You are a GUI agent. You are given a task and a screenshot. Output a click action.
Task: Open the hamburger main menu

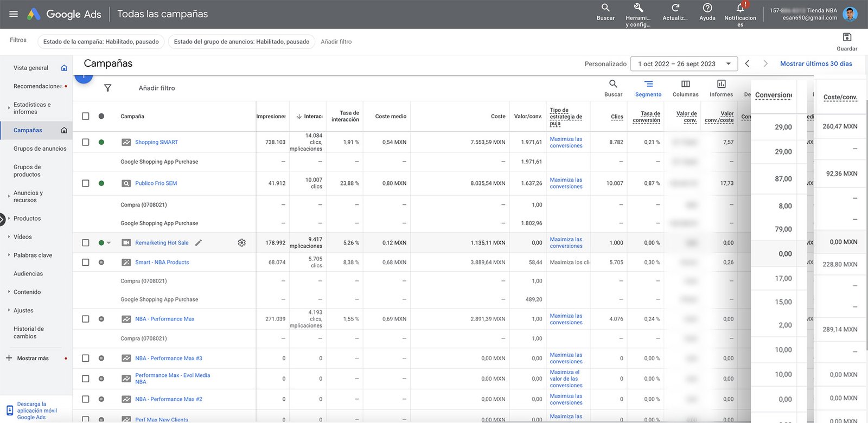pyautogui.click(x=14, y=14)
